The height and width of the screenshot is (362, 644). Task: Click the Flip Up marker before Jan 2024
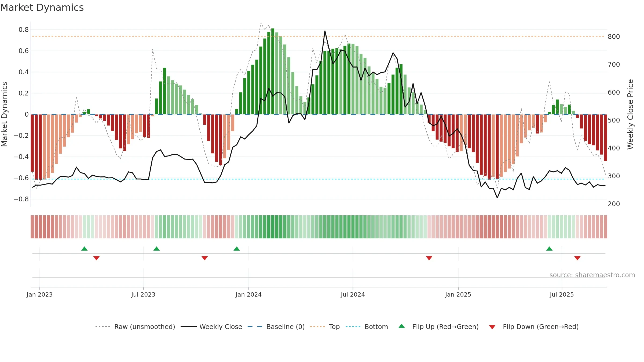[x=237, y=249]
